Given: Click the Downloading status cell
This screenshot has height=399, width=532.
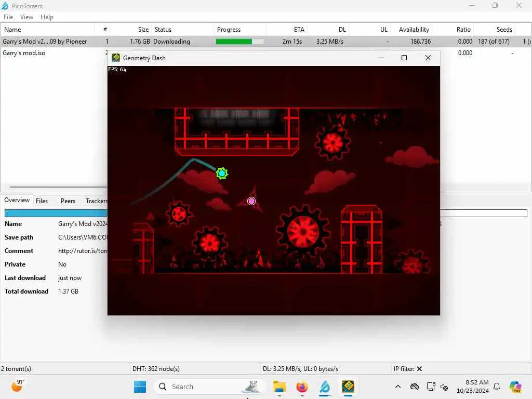Looking at the screenshot, I should [x=171, y=42].
